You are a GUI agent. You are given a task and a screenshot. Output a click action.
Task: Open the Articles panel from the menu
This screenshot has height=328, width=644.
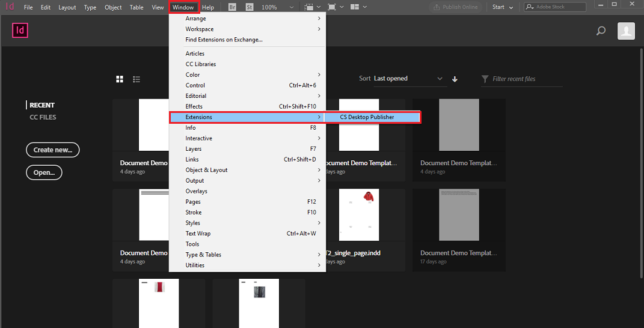click(247, 53)
